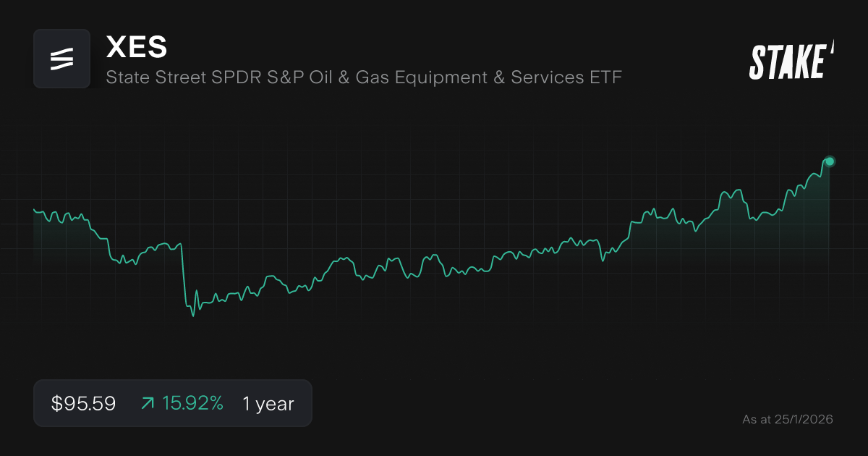Viewport: 868px width, 456px height.
Task: Click the lowest trough of the price line
Action: tap(192, 316)
